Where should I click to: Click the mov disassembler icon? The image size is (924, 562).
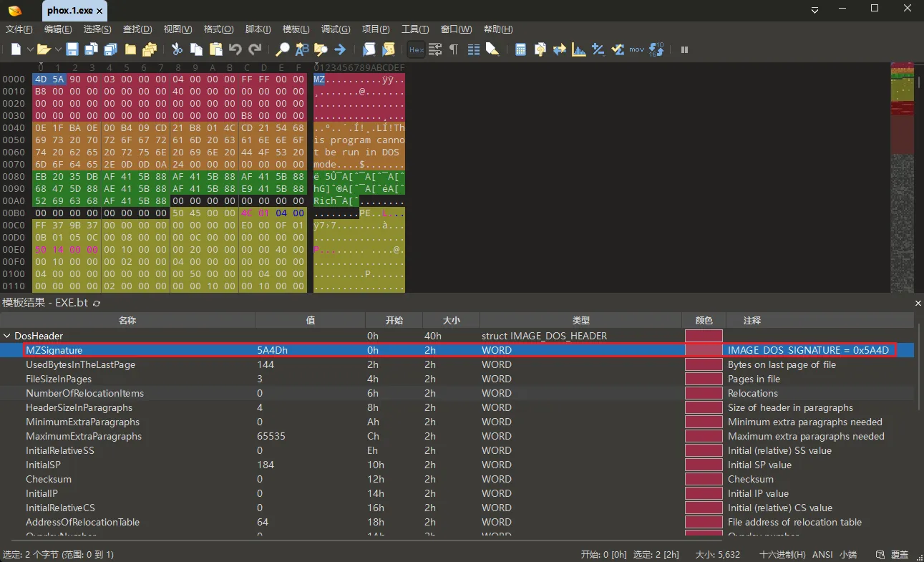pos(636,49)
